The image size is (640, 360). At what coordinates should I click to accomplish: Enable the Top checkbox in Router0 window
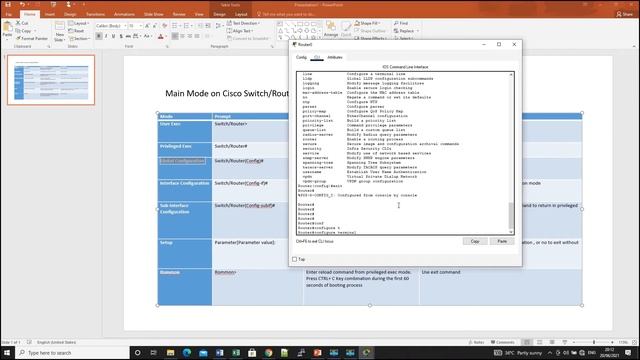294,259
